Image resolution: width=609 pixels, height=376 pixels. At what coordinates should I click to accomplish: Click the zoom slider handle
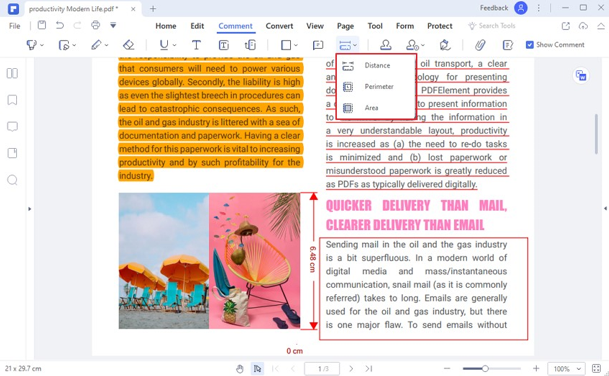485,369
